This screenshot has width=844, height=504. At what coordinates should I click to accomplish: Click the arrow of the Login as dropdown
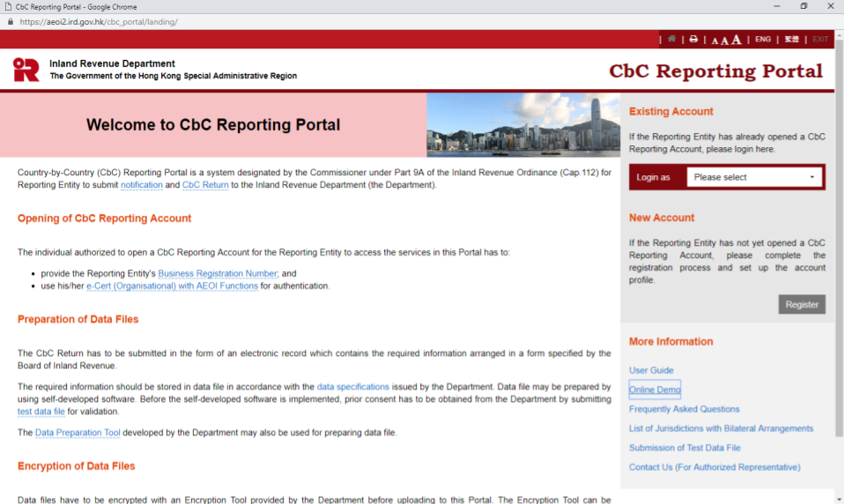coord(811,177)
